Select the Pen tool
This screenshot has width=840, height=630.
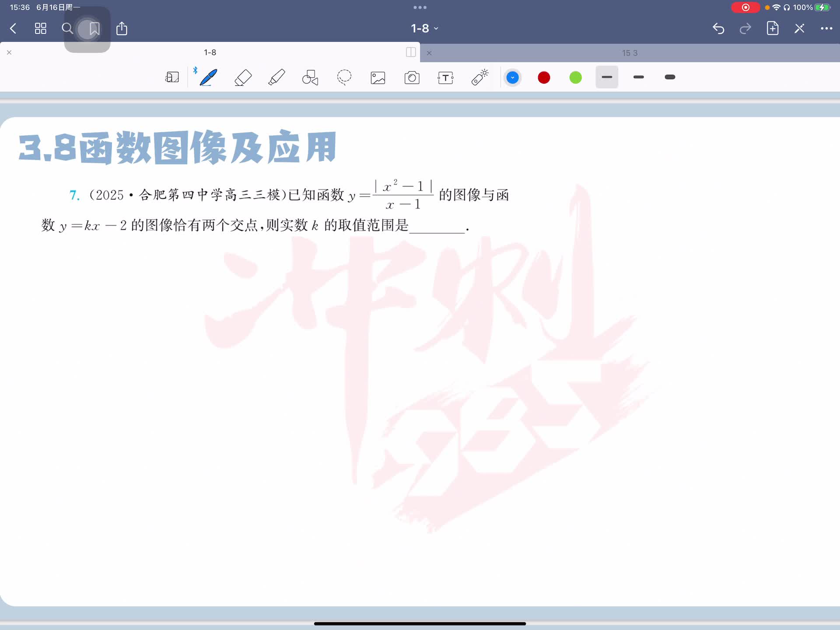click(208, 77)
